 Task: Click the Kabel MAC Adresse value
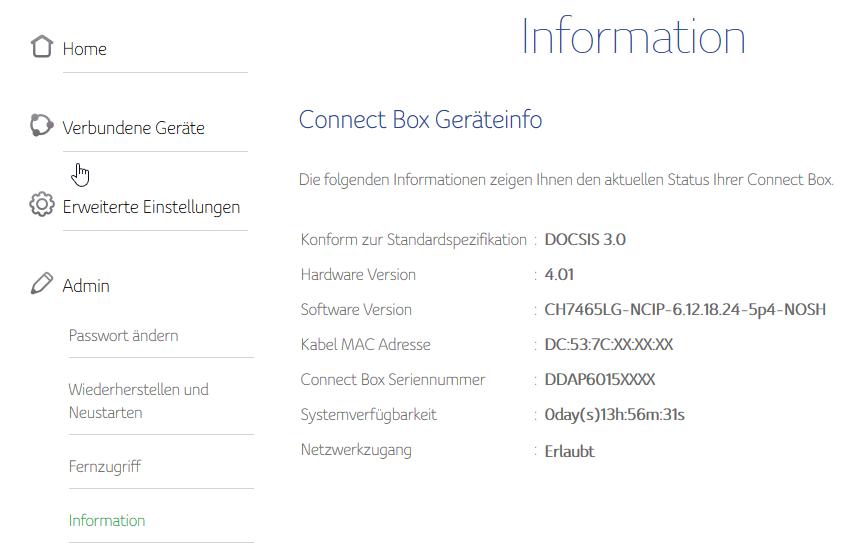[609, 345]
